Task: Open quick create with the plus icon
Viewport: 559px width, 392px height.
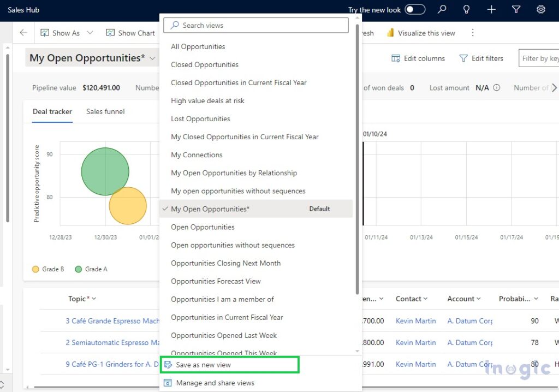Action: coord(491,9)
